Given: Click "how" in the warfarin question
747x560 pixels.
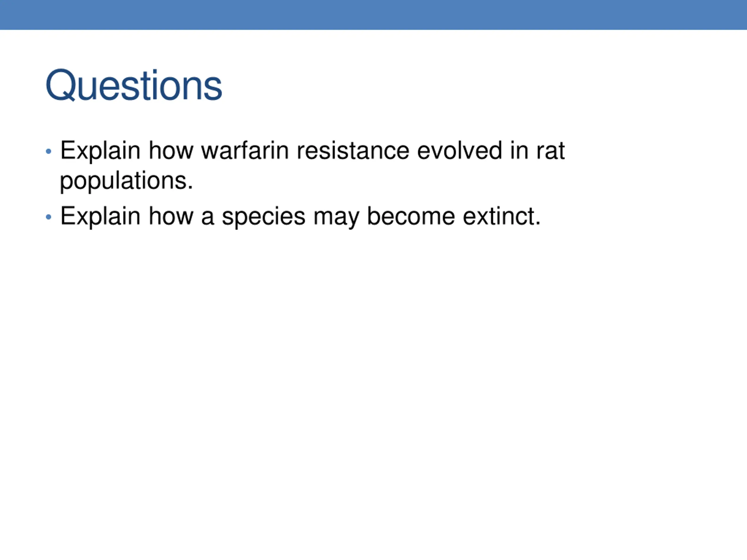Looking at the screenshot, I should (x=171, y=150).
